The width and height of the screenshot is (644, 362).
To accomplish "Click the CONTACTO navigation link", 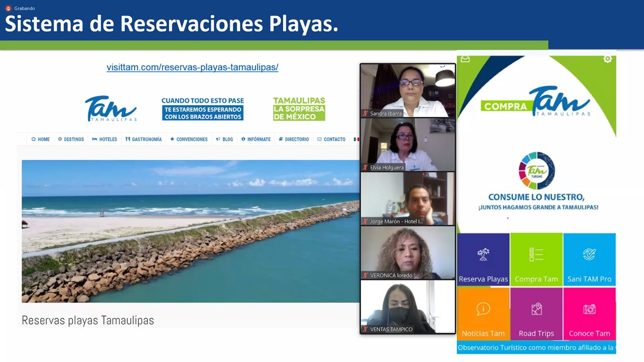I will 331,139.
